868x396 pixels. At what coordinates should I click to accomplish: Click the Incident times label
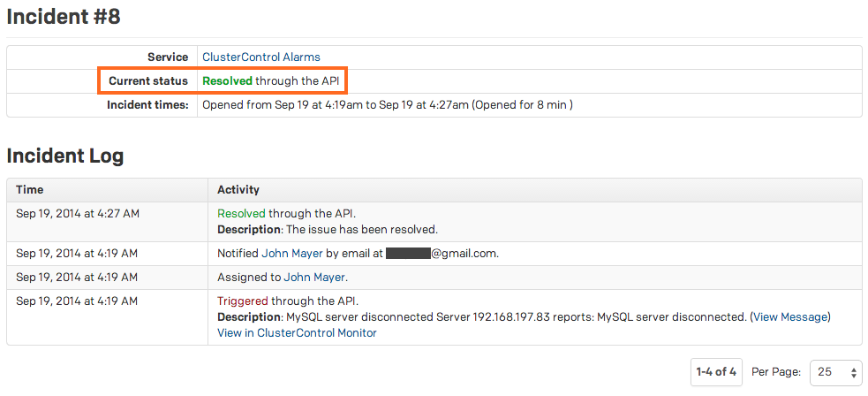pos(147,105)
